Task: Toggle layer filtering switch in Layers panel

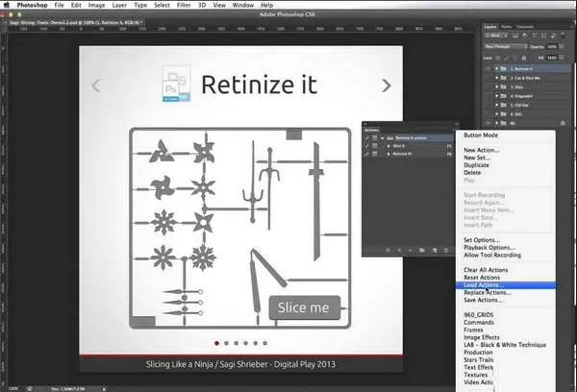Action: [x=563, y=36]
